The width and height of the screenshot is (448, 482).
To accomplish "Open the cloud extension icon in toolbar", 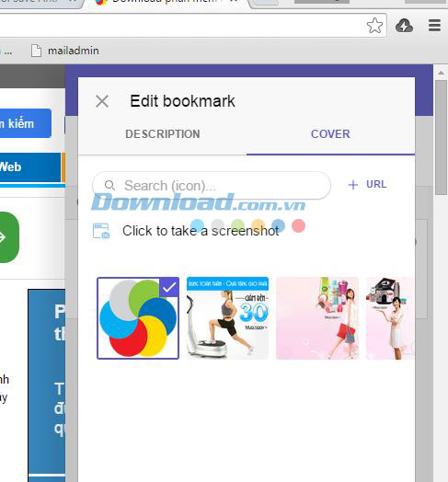I will click(x=404, y=26).
